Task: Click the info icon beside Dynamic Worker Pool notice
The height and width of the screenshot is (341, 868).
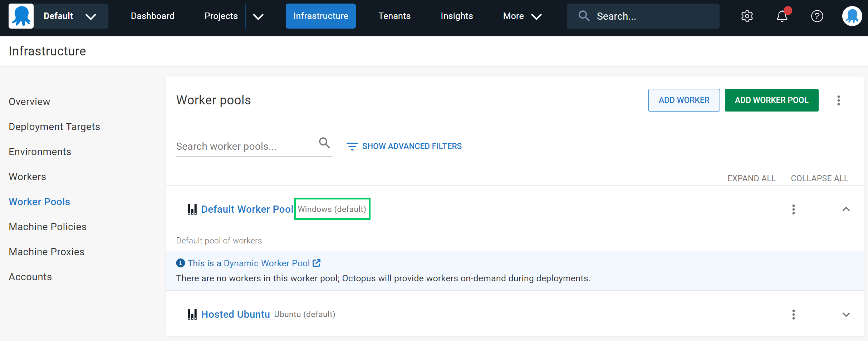Action: (x=180, y=263)
